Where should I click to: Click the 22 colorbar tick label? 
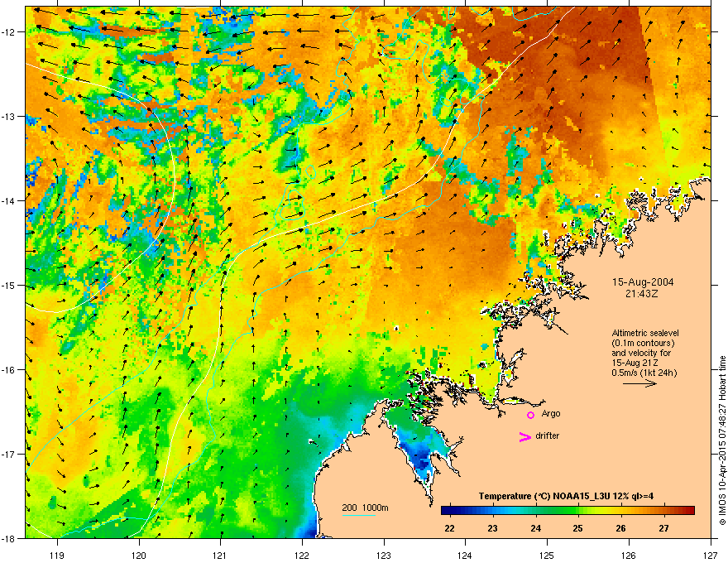point(449,528)
